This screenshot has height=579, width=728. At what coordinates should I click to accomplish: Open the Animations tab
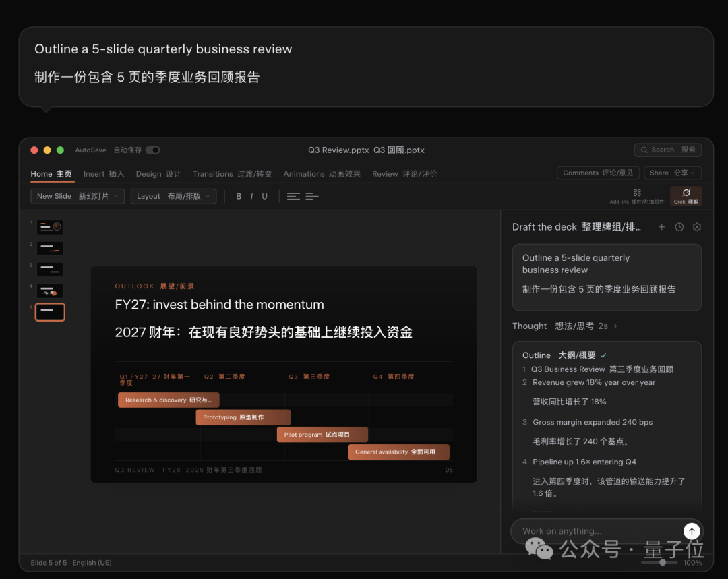pos(322,174)
